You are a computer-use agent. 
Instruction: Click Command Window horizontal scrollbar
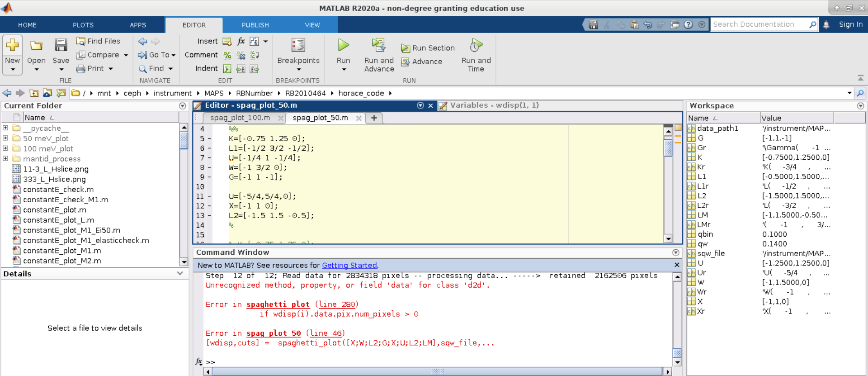[437, 371]
